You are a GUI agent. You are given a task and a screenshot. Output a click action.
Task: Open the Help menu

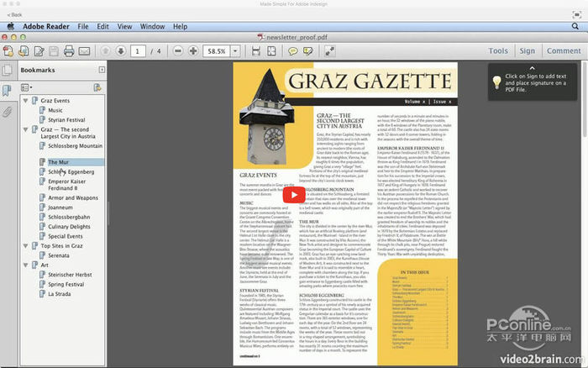pos(180,26)
